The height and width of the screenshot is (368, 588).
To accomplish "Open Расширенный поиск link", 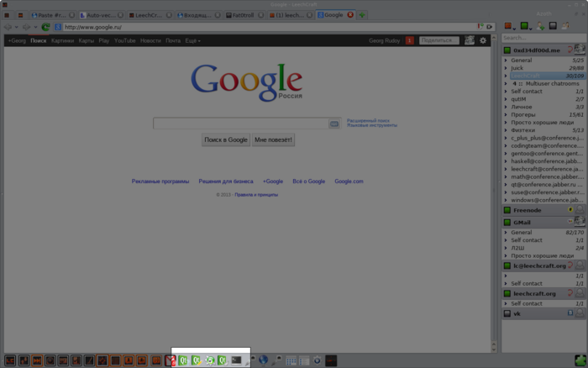I will [x=368, y=121].
